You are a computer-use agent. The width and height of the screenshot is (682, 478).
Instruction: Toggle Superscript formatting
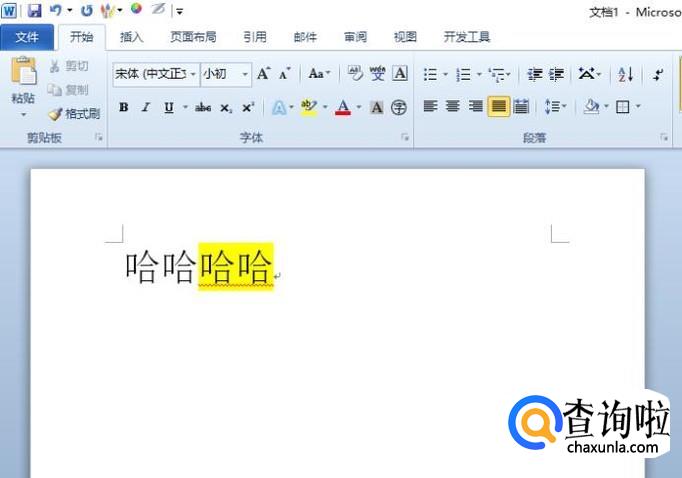click(248, 107)
